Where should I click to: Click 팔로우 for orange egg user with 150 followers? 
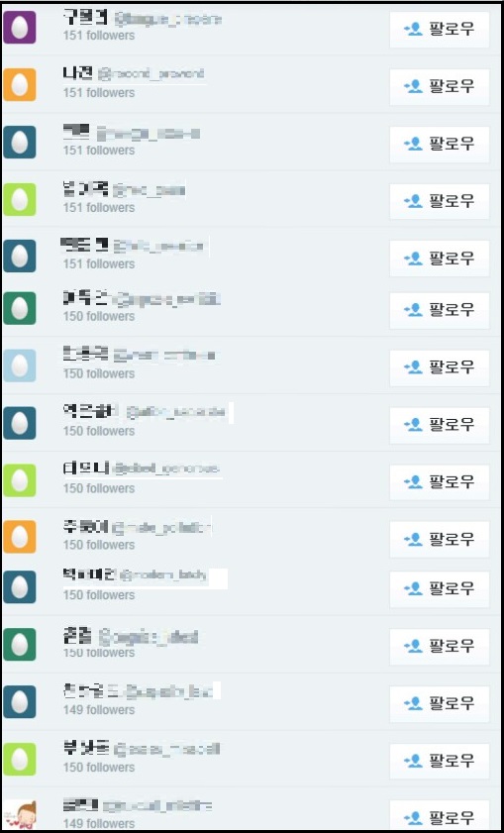440,539
